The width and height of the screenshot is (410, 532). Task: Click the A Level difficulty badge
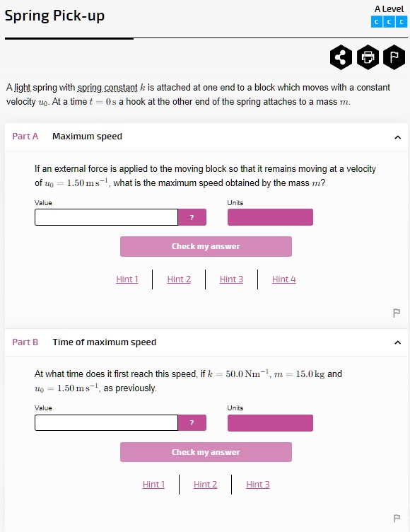coord(389,16)
